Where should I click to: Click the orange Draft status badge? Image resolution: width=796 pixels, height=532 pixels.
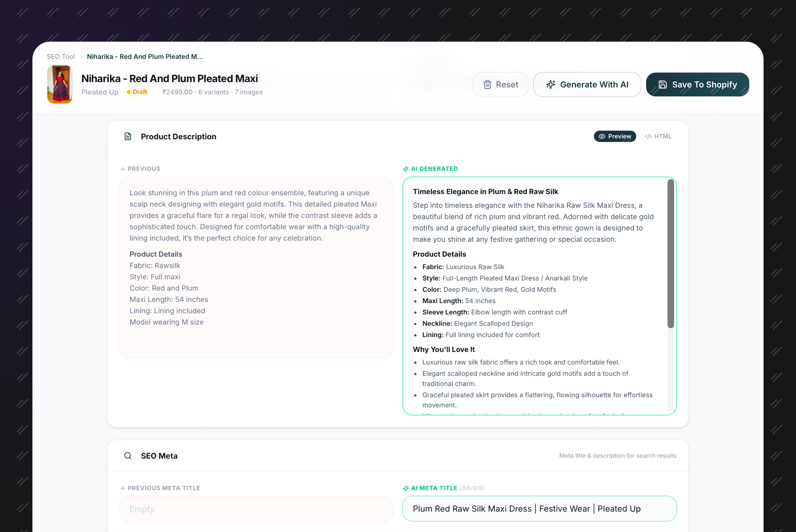[137, 92]
